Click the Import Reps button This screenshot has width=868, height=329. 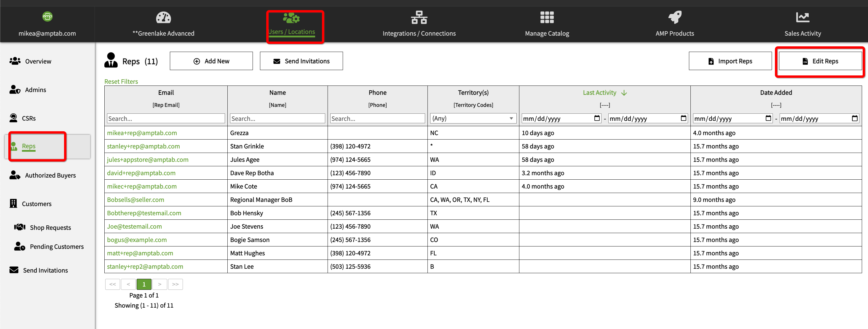point(730,61)
